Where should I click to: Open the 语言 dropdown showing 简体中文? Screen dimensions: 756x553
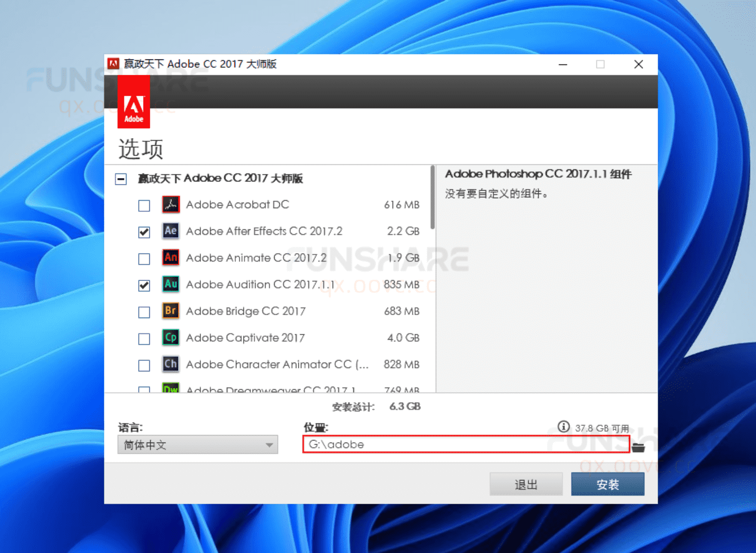pyautogui.click(x=198, y=445)
